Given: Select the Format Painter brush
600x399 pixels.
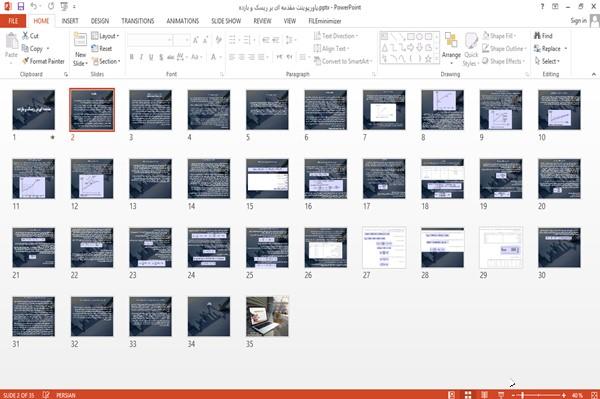Looking at the screenshot, I should [26, 61].
